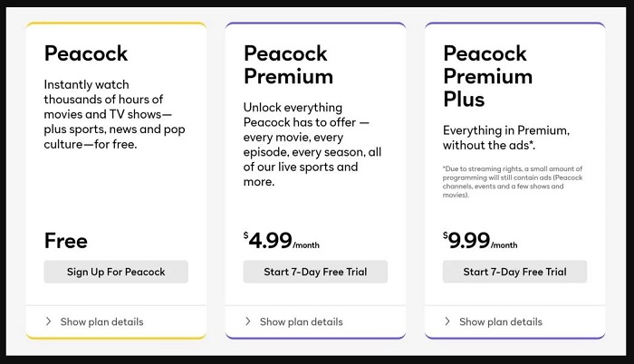This screenshot has height=364, width=634.
Task: Start 7-Day Free Trial for $9.99 plan
Action: click(514, 272)
